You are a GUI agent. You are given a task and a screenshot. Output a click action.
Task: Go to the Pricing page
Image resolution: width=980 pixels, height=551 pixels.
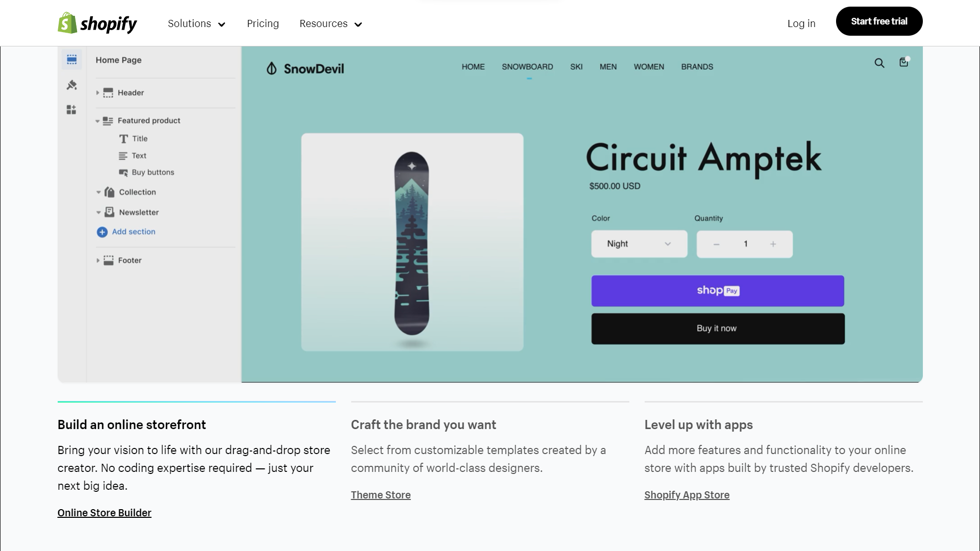263,23
